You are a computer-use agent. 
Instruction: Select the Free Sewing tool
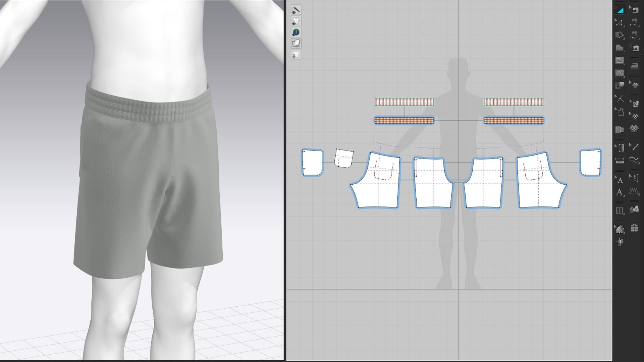[x=634, y=35]
